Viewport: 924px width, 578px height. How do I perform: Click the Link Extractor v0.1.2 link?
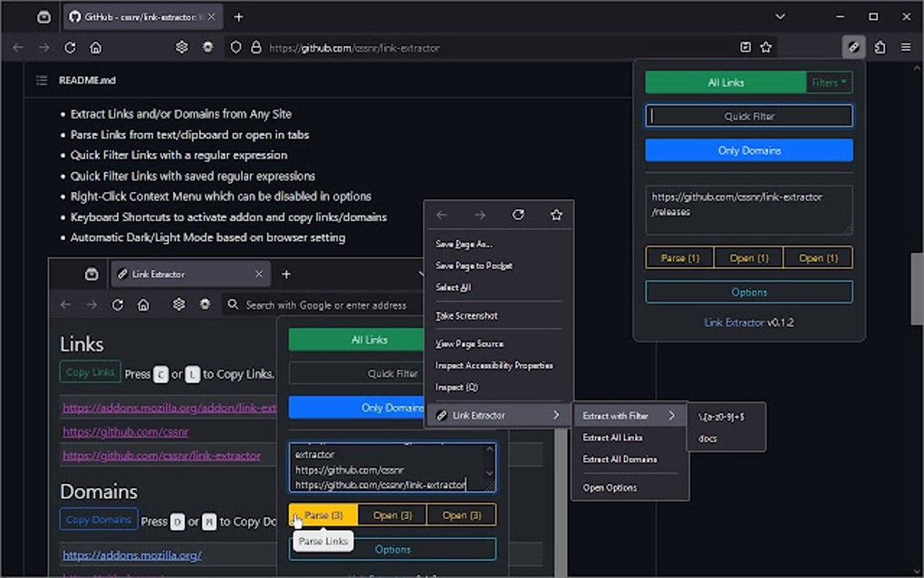[x=748, y=322]
